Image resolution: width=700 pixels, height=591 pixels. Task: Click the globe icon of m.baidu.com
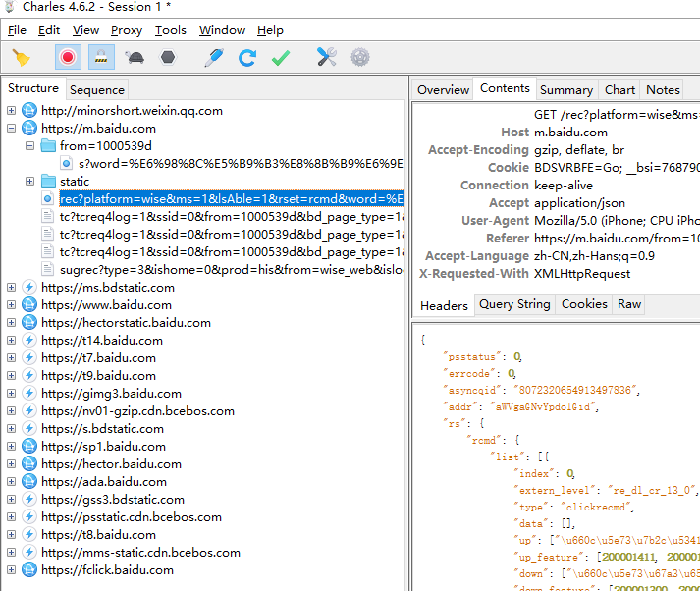pos(29,128)
